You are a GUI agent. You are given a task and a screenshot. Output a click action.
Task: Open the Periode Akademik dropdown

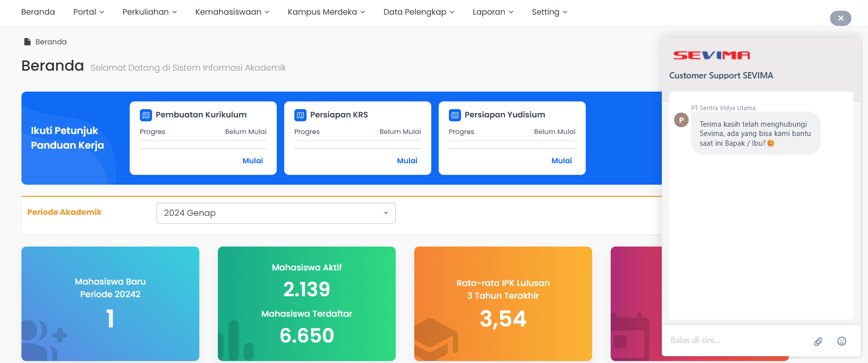[x=276, y=213]
